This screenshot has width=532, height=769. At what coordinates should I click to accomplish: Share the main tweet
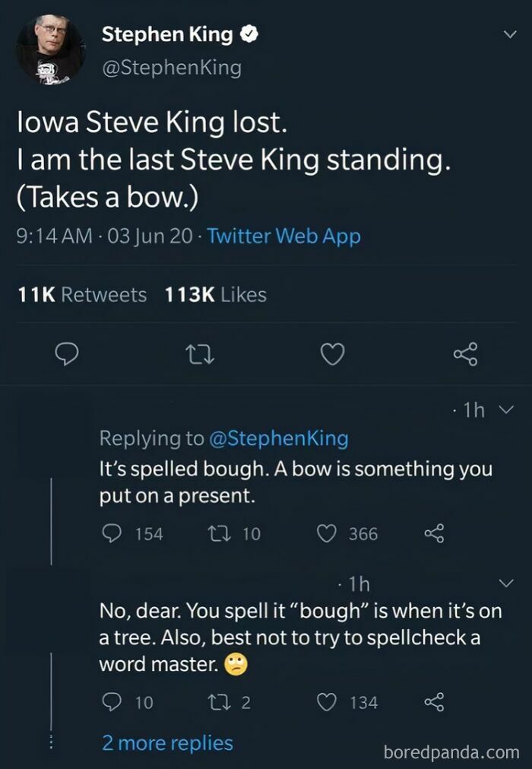[x=465, y=354]
